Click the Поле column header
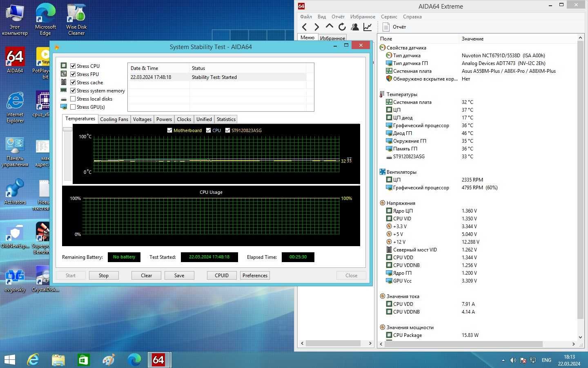588x368 pixels. coord(419,39)
